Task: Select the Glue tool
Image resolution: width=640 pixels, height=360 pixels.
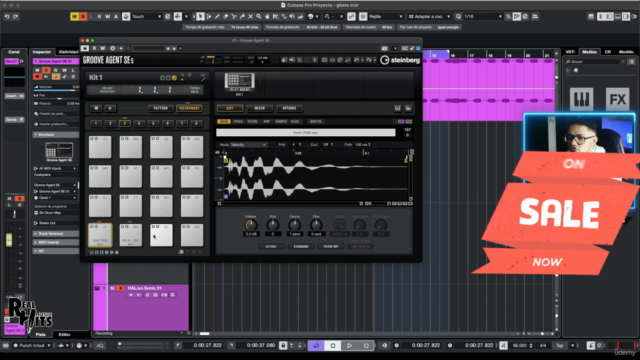Action: [x=242, y=17]
